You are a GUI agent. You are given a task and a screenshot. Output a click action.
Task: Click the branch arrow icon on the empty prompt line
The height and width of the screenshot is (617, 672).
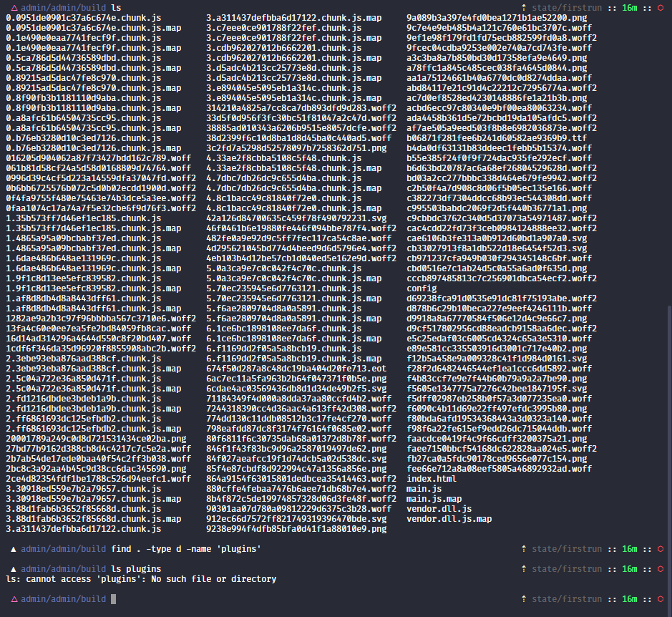(524, 599)
